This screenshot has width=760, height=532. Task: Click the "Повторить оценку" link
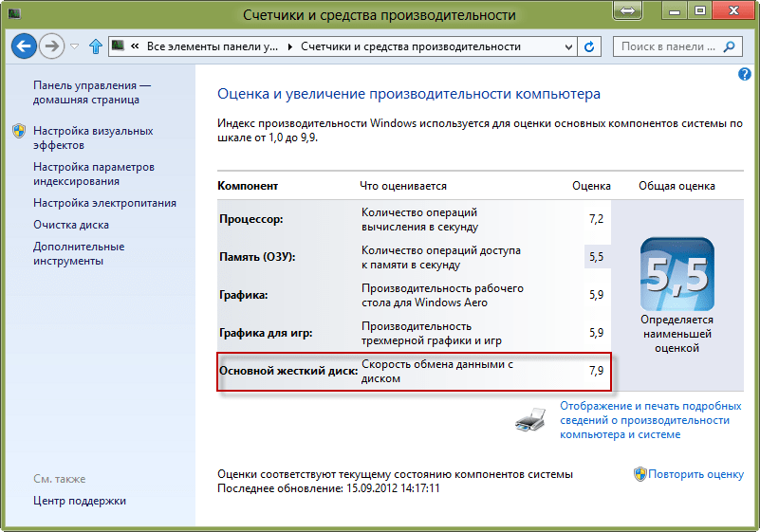tap(696, 473)
